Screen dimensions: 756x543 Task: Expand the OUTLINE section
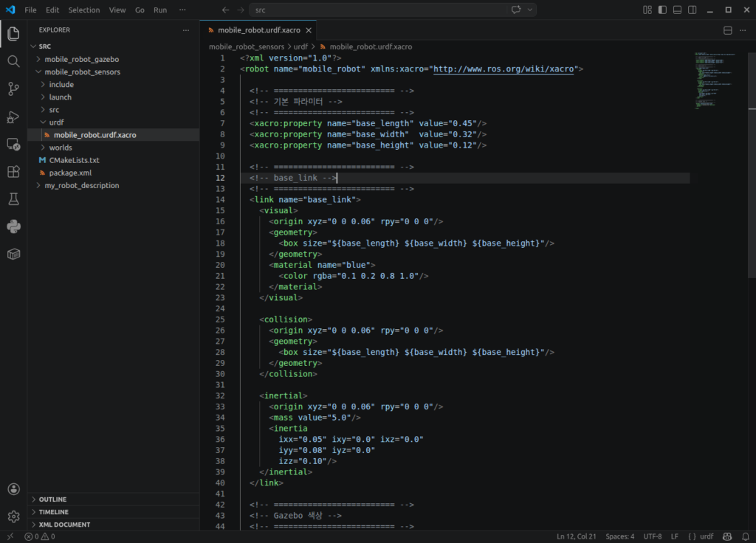pos(113,499)
